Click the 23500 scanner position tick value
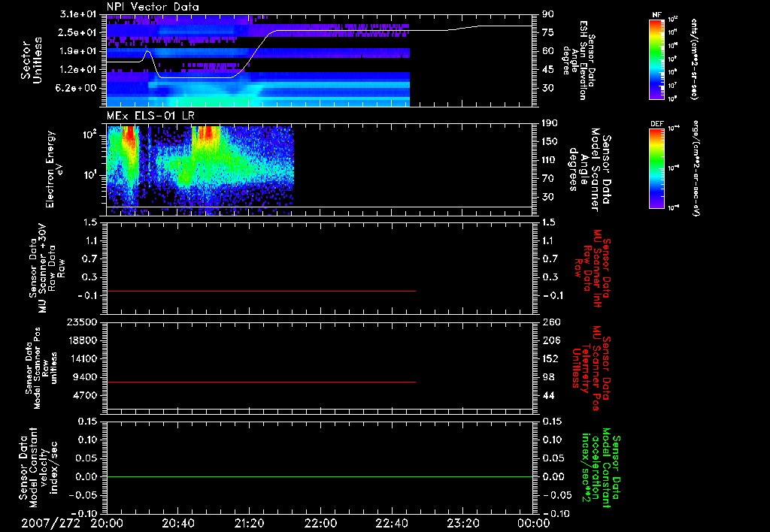 (x=83, y=322)
